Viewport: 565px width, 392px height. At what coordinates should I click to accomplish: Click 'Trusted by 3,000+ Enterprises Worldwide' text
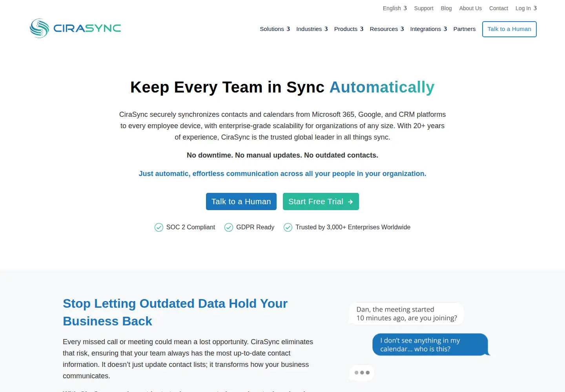pos(353,227)
